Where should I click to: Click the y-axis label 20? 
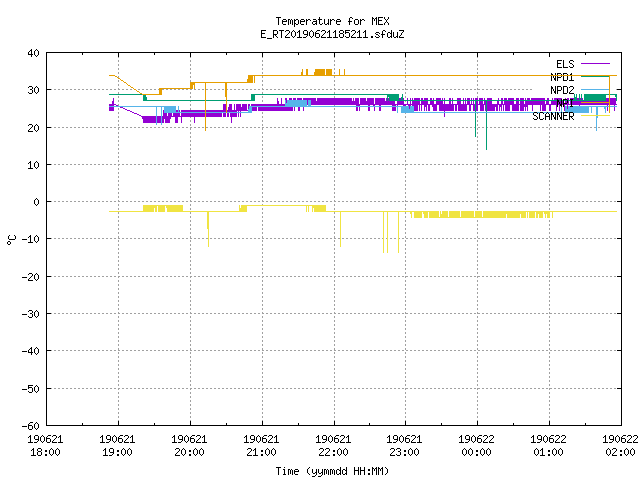(33, 127)
